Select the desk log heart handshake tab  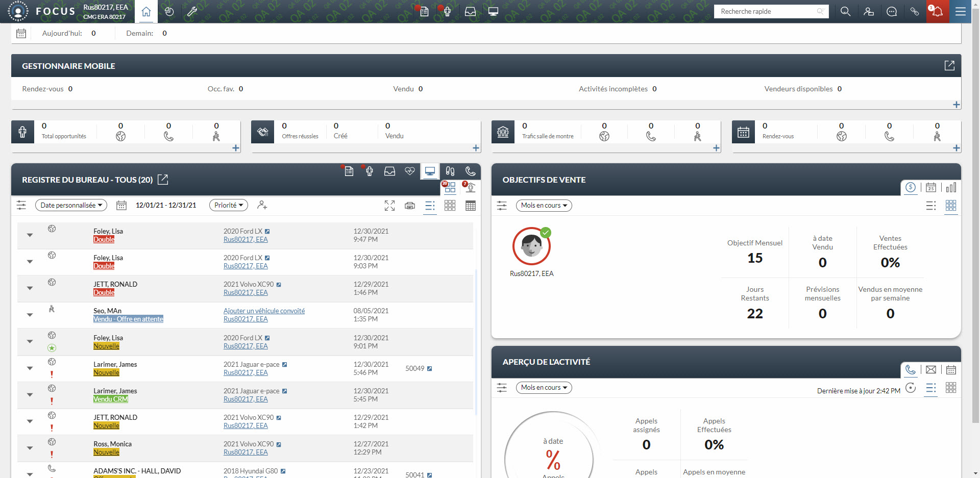point(410,171)
